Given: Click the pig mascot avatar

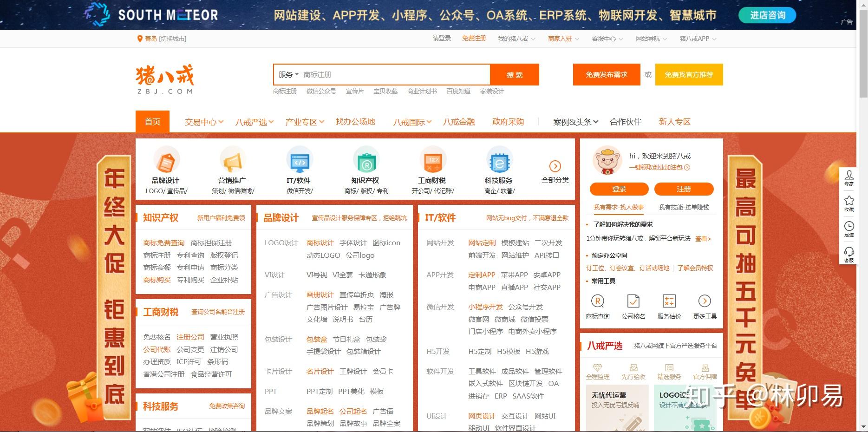Looking at the screenshot, I should point(607,160).
